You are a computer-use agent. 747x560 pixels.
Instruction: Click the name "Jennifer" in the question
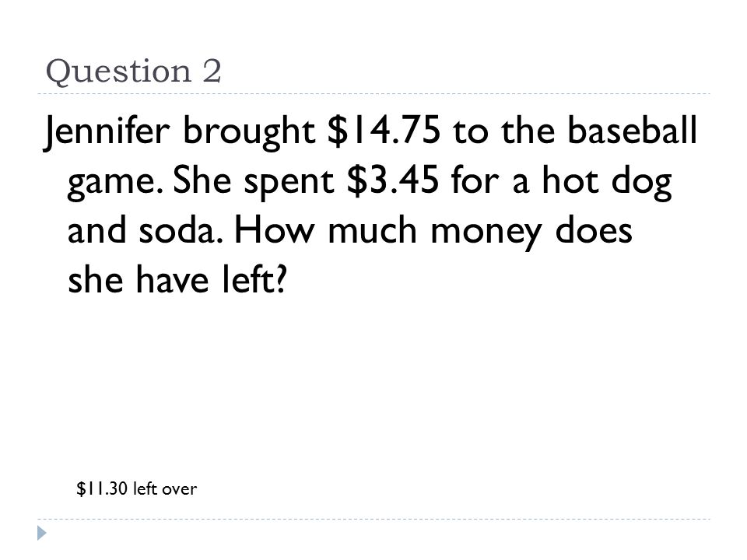(x=107, y=131)
